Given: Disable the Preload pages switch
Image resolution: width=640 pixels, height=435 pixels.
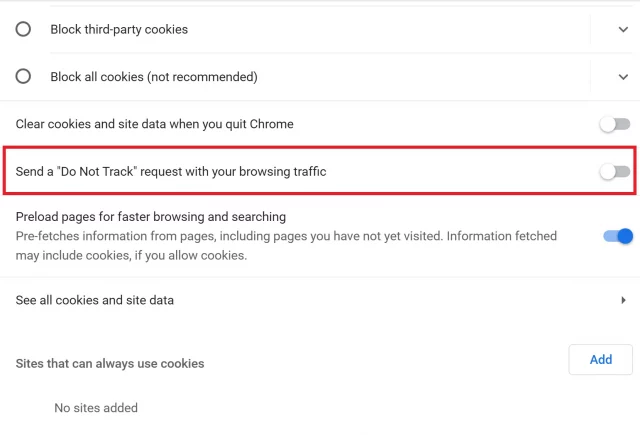Looking at the screenshot, I should (618, 236).
